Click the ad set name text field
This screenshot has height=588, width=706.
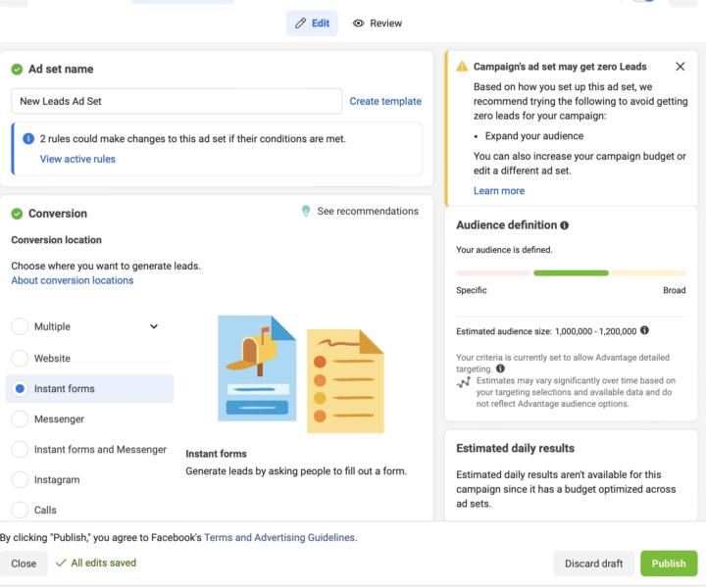[176, 101]
